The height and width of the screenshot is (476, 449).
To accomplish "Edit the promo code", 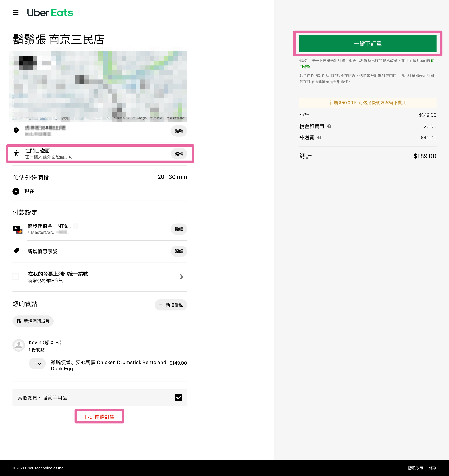I will (179, 251).
